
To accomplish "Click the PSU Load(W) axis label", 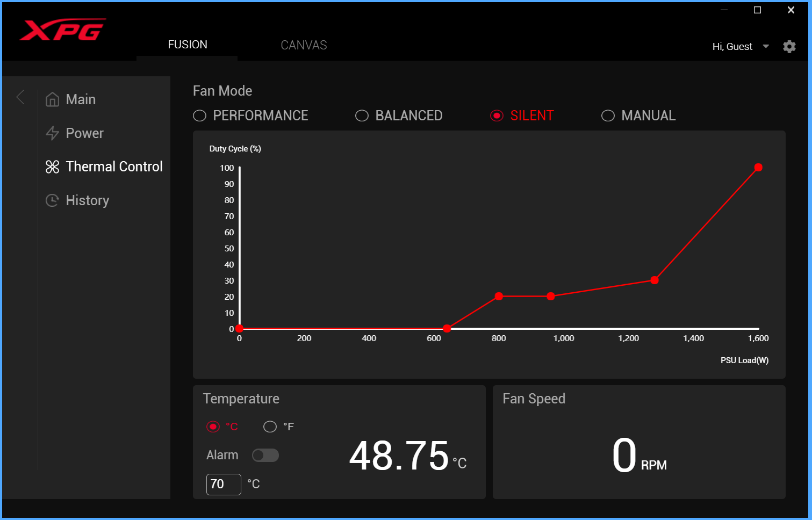I will (x=744, y=360).
